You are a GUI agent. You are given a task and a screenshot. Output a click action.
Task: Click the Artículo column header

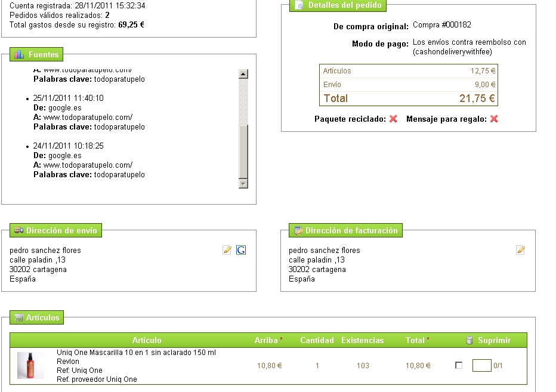[147, 340]
